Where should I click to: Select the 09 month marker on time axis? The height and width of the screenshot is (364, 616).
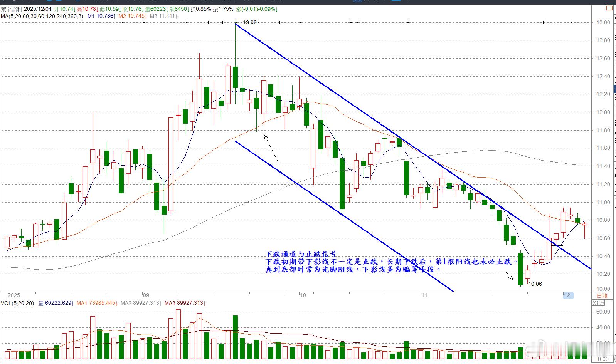146,295
